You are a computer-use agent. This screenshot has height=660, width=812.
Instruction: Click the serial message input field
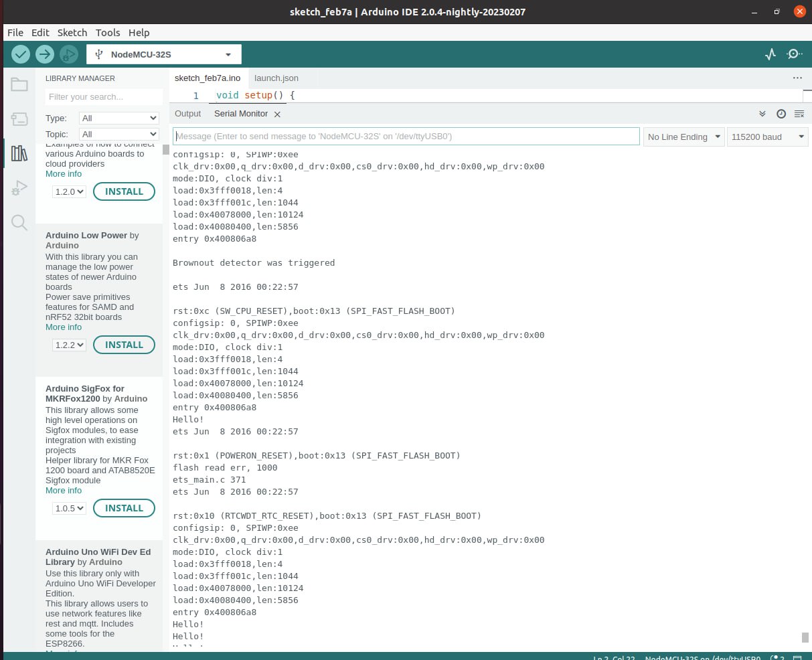pyautogui.click(x=406, y=137)
